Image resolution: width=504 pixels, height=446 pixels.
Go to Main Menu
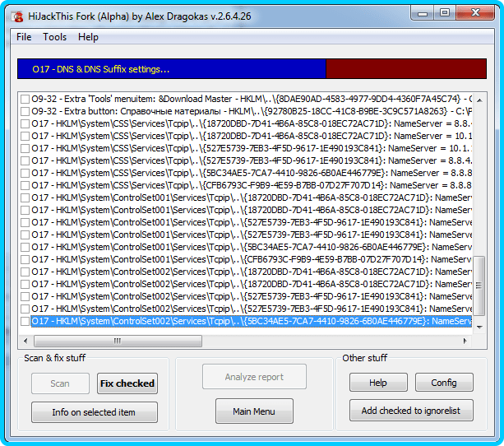pos(254,411)
